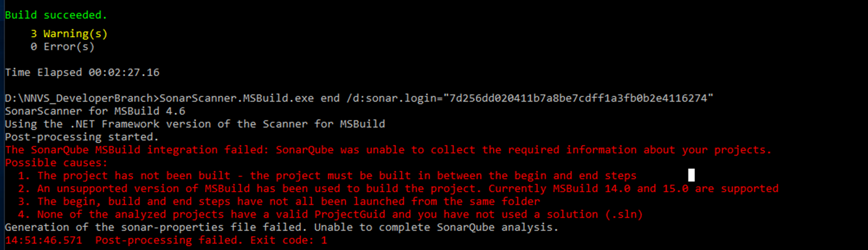Click cause 2 about unsupported MSBuild version
The width and height of the screenshot is (868, 250).
[x=398, y=189]
